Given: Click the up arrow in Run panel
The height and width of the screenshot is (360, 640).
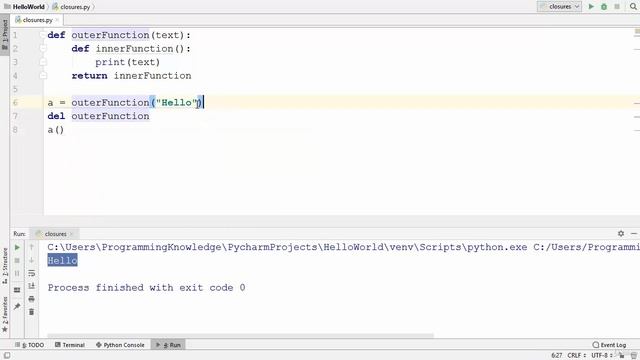Looking at the screenshot, I should pyautogui.click(x=31, y=247).
